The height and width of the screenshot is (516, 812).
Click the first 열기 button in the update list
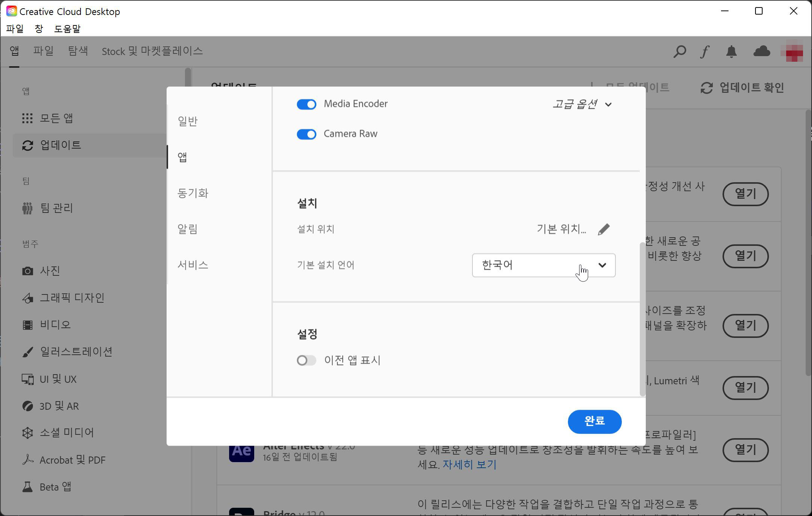[745, 194]
